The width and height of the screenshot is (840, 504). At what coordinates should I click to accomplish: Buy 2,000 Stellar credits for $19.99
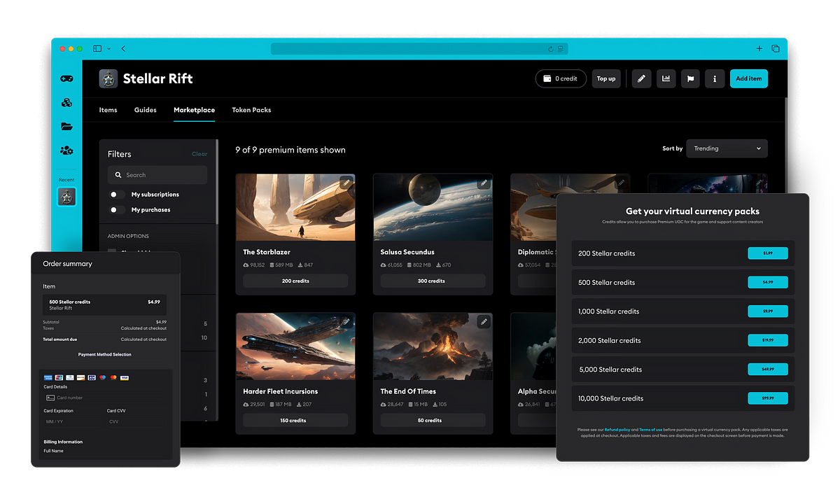(768, 340)
